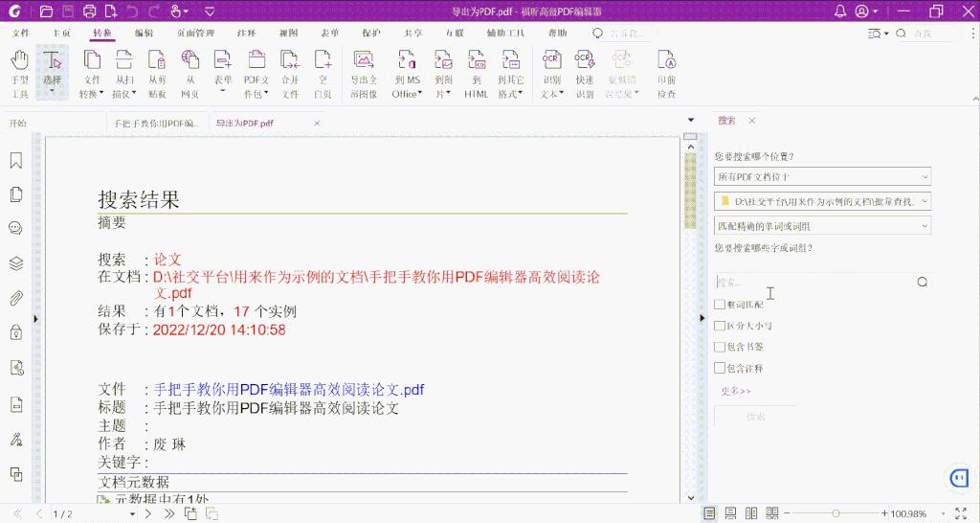Open the Security lock panel in sidebar
The height and width of the screenshot is (523, 980).
tap(16, 332)
